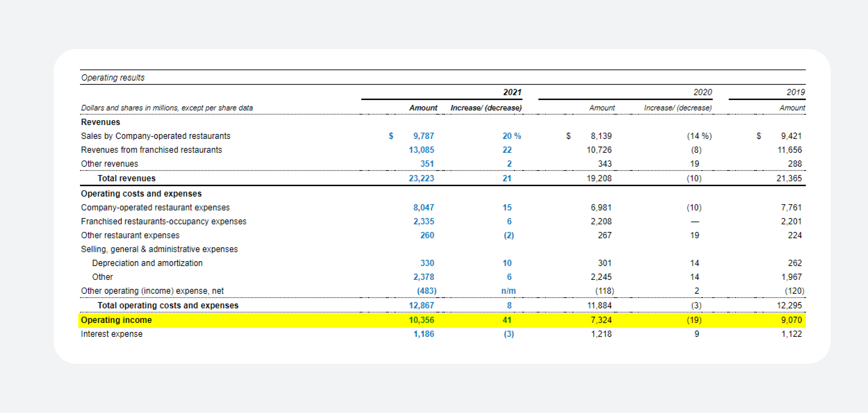Click the 351 other revenues value
Image resolution: width=868 pixels, height=413 pixels.
tap(427, 164)
